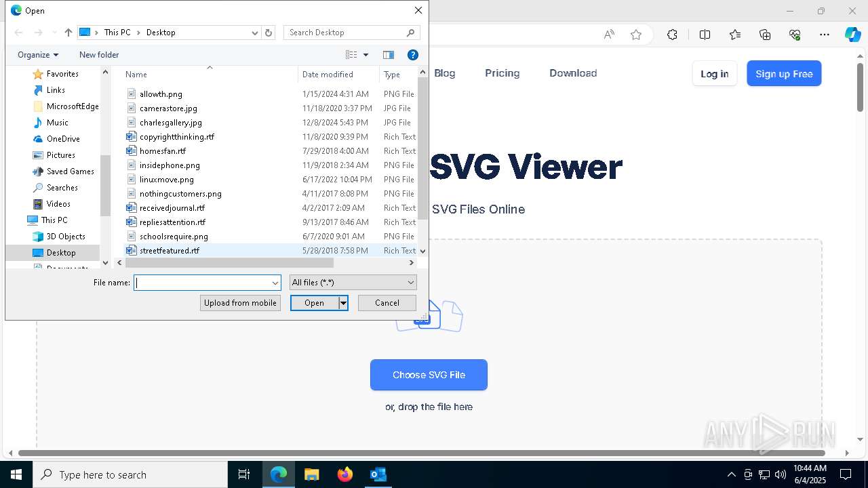This screenshot has height=488, width=868.
Task: Click the taskbar search box
Action: [130, 474]
